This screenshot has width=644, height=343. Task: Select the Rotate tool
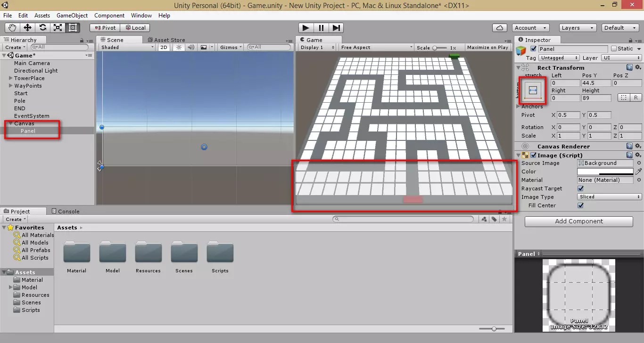point(43,28)
